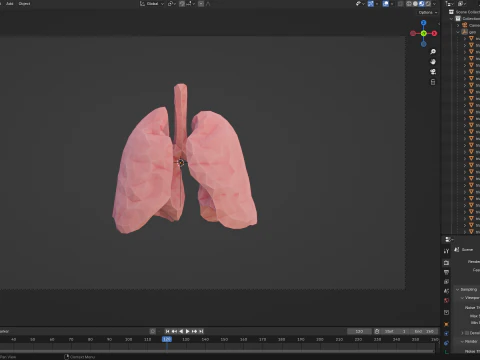Toggle the camera view icon
This screenshot has width=480, height=360.
pyautogui.click(x=433, y=72)
